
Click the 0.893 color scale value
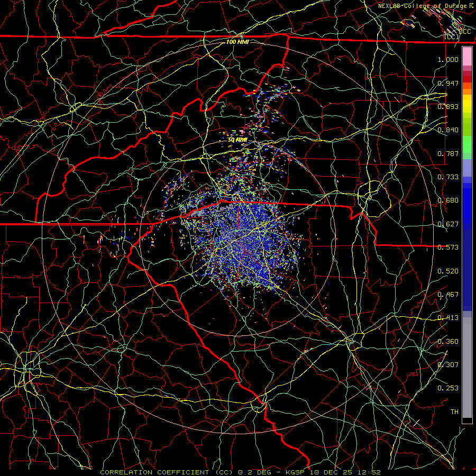coord(448,106)
